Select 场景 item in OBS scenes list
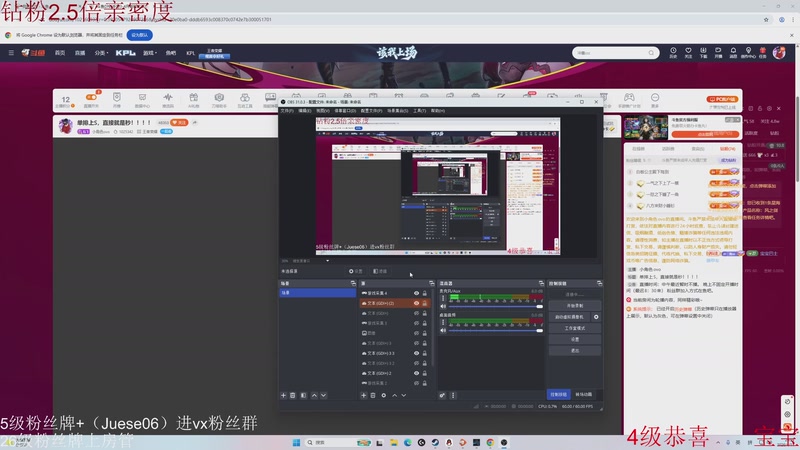The height and width of the screenshot is (450, 800). 317,293
